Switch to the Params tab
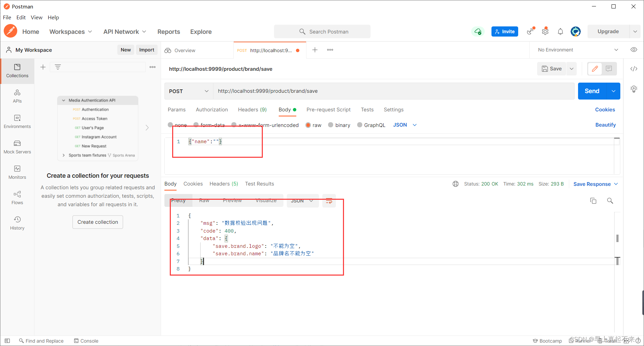Screen dimensions: 644x346 click(x=177, y=110)
